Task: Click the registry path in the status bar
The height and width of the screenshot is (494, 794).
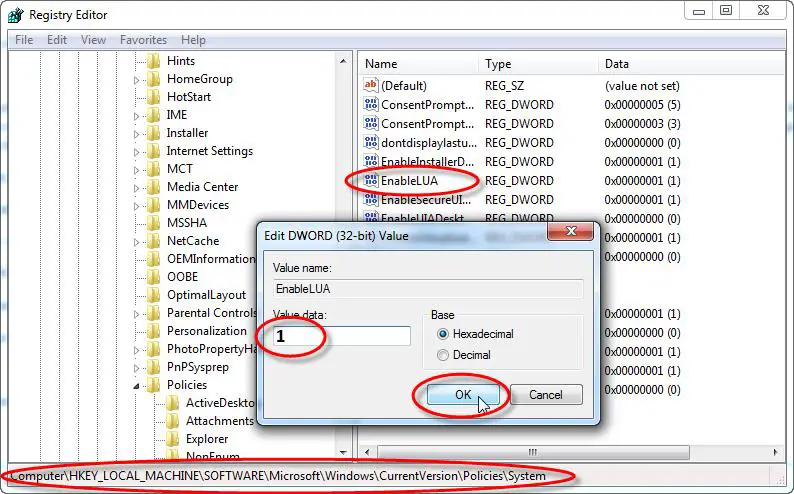Action: click(278, 476)
